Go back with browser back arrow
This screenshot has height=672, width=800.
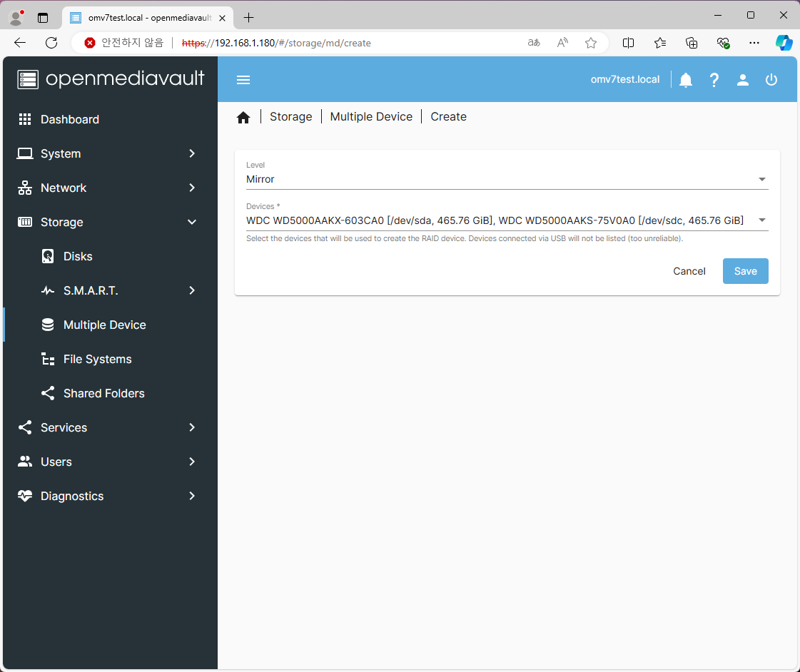click(x=20, y=43)
